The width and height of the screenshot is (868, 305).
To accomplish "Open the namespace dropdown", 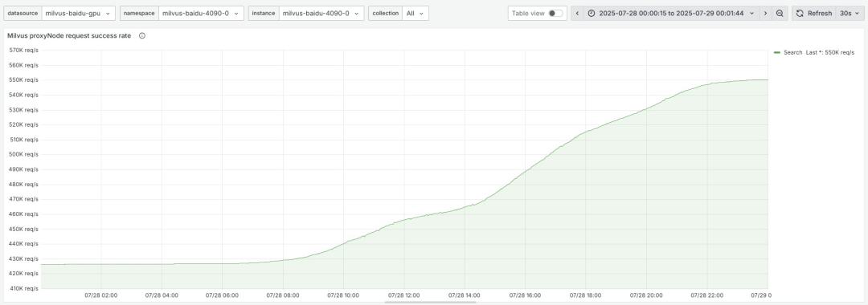I will click(x=201, y=14).
